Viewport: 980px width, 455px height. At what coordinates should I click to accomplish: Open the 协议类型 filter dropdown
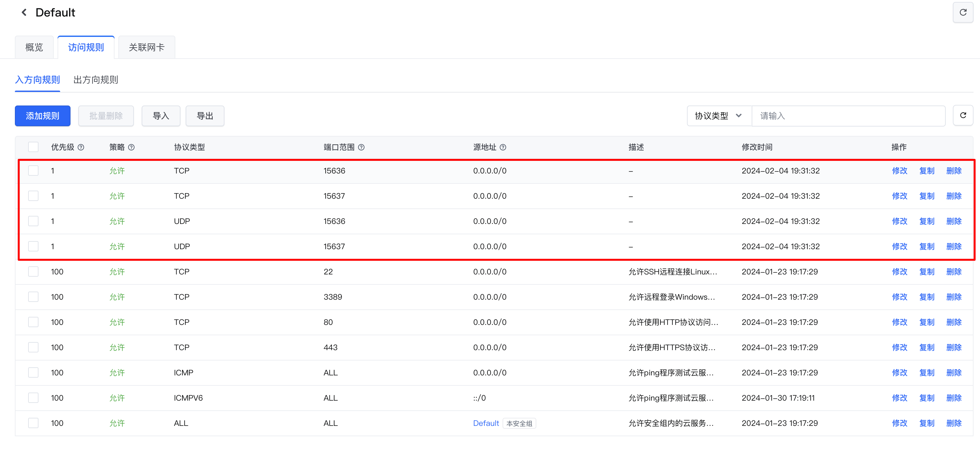(x=718, y=116)
